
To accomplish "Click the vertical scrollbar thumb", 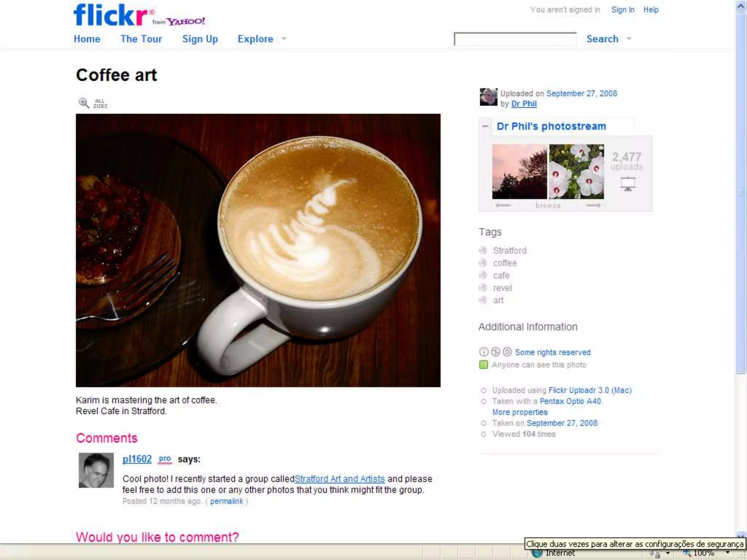I will (740, 193).
